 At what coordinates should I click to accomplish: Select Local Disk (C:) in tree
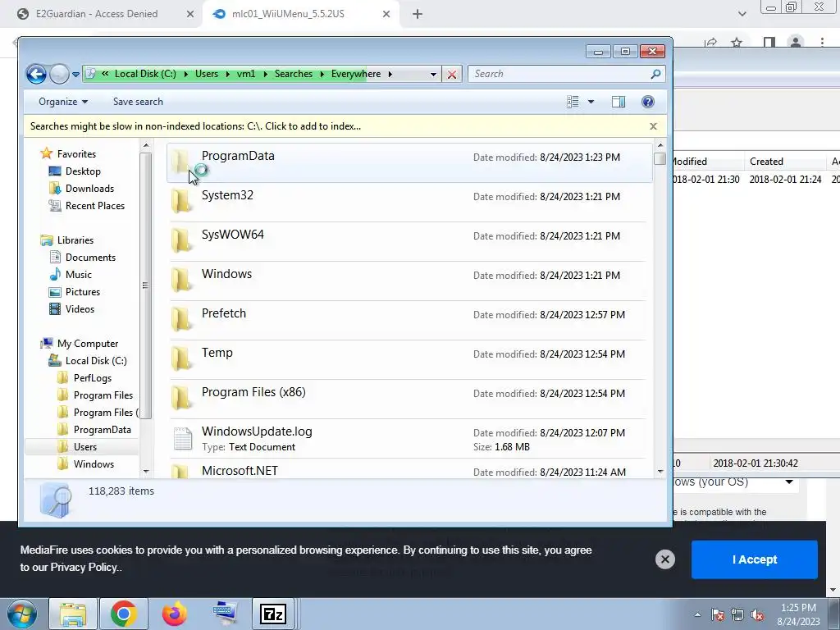96,361
